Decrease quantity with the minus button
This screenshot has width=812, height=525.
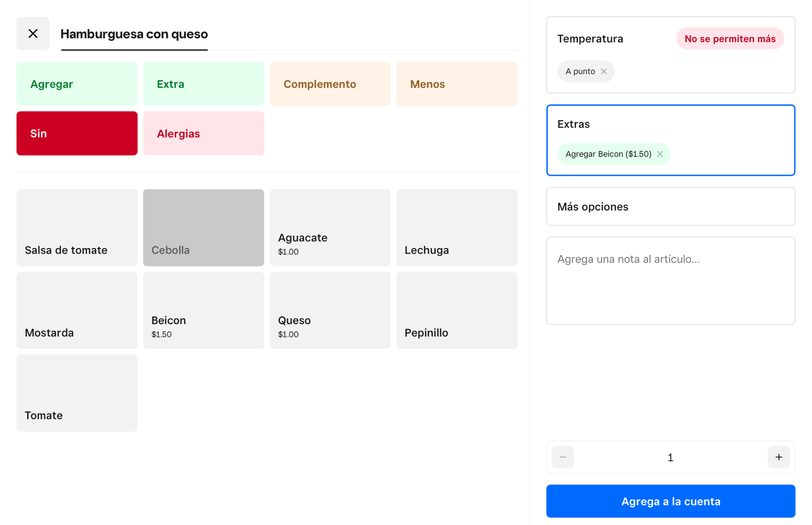563,457
